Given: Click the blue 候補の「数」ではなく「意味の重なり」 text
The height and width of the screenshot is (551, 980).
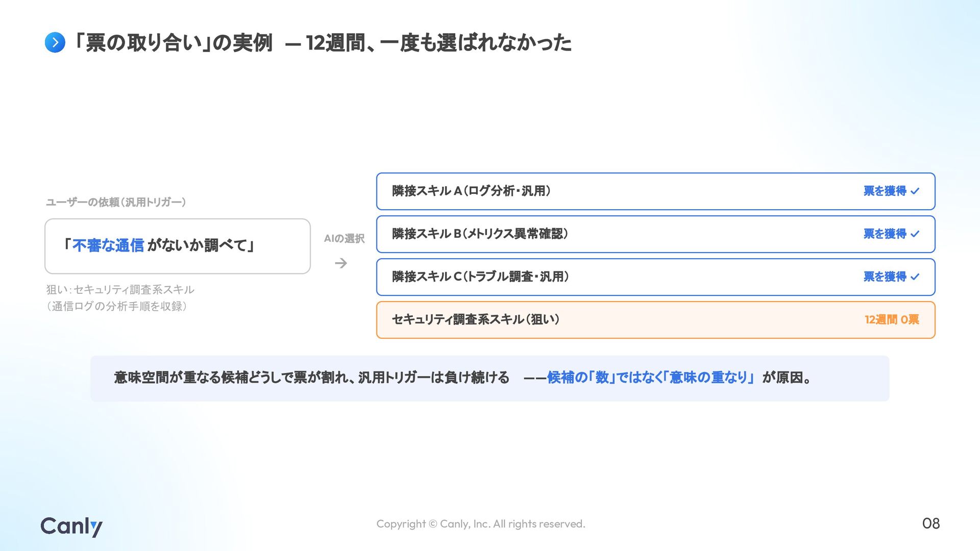Looking at the screenshot, I should (x=651, y=378).
